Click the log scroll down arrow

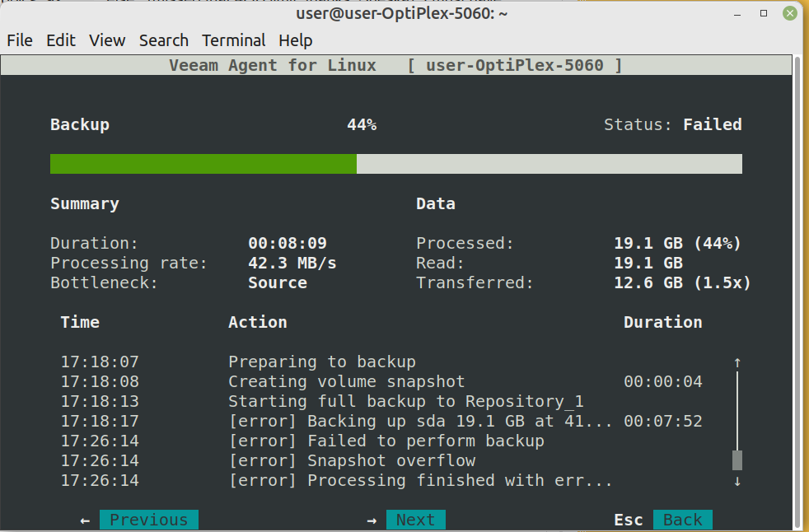[737, 481]
